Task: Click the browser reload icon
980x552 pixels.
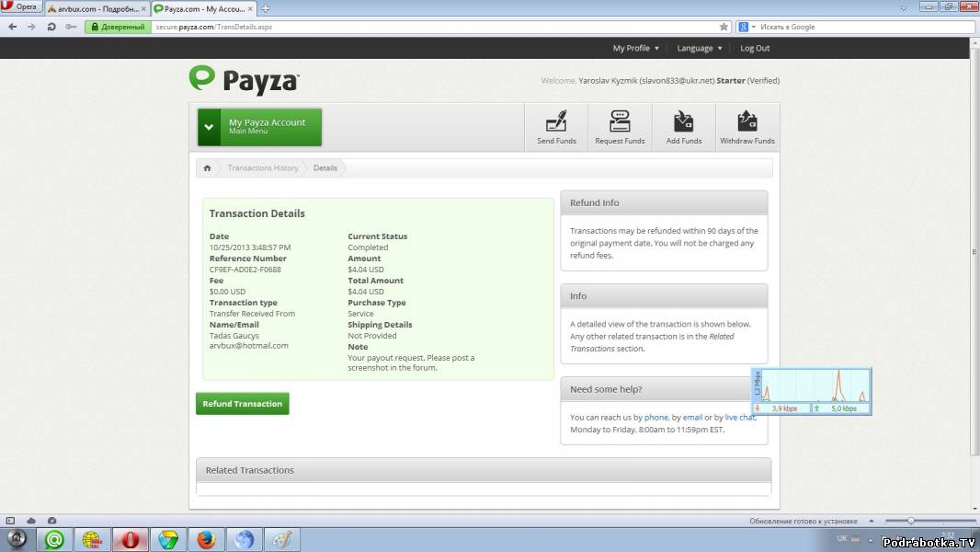Action: click(51, 27)
